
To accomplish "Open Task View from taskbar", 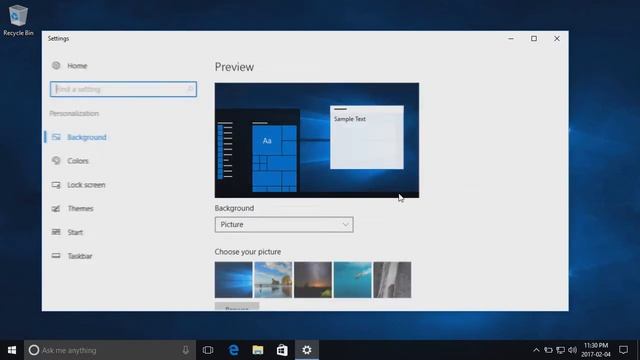I will pos(208,350).
